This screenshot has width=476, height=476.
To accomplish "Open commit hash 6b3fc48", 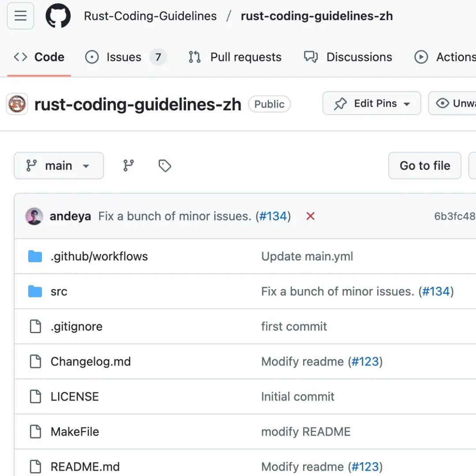I will (455, 216).
